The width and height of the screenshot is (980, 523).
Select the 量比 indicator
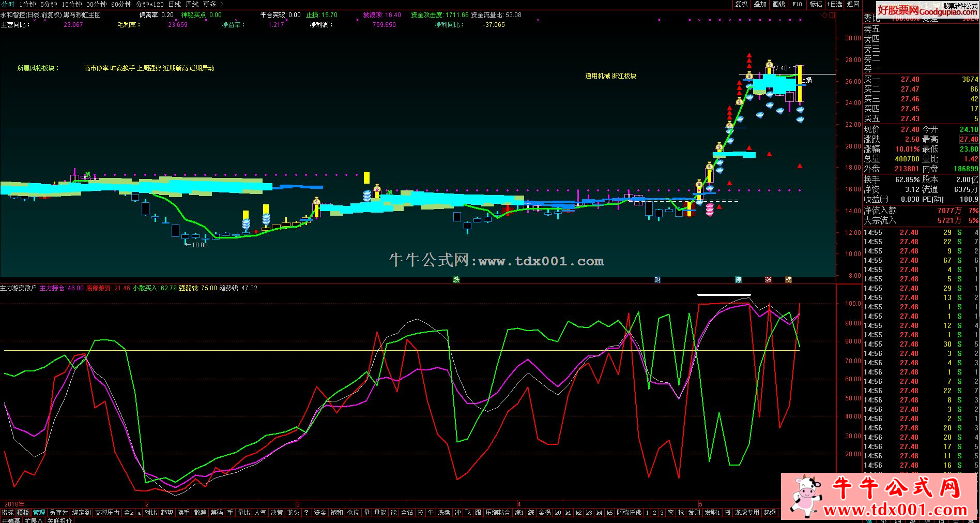pyautogui.click(x=243, y=513)
